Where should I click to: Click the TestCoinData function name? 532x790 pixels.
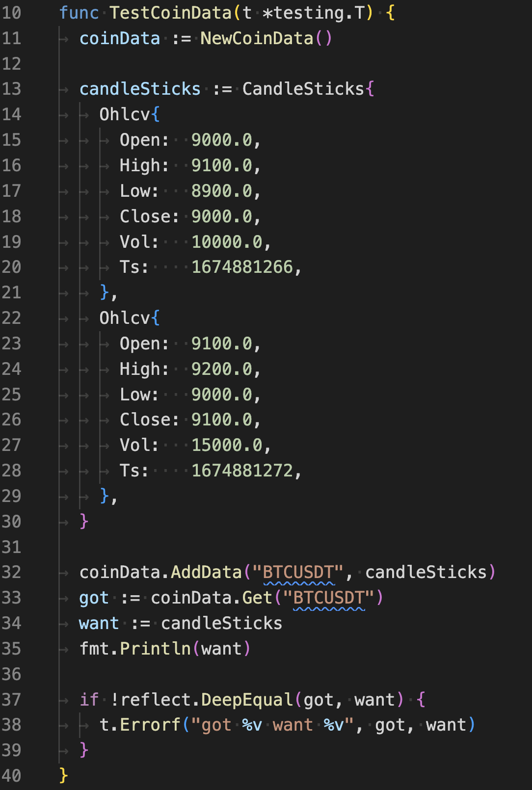171,13
